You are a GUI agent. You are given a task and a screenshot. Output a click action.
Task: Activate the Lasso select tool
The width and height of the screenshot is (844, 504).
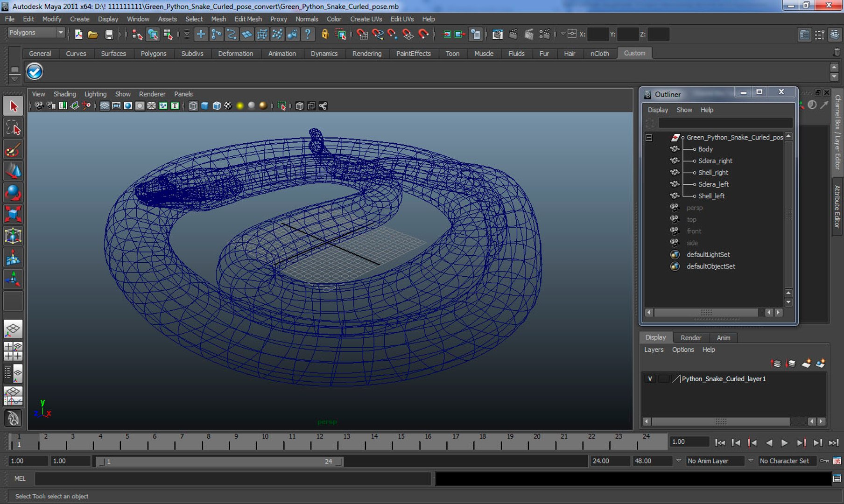point(13,128)
